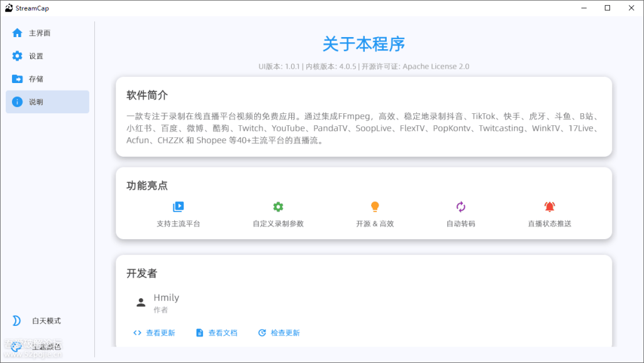Open the 设置 settings page
The width and height of the screenshot is (644, 363).
pos(47,56)
